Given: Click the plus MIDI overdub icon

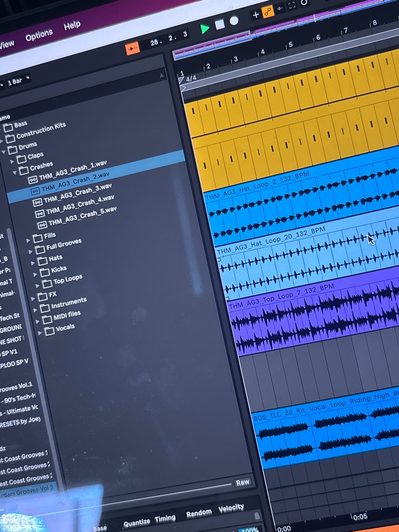Looking at the screenshot, I should pyautogui.click(x=255, y=15).
